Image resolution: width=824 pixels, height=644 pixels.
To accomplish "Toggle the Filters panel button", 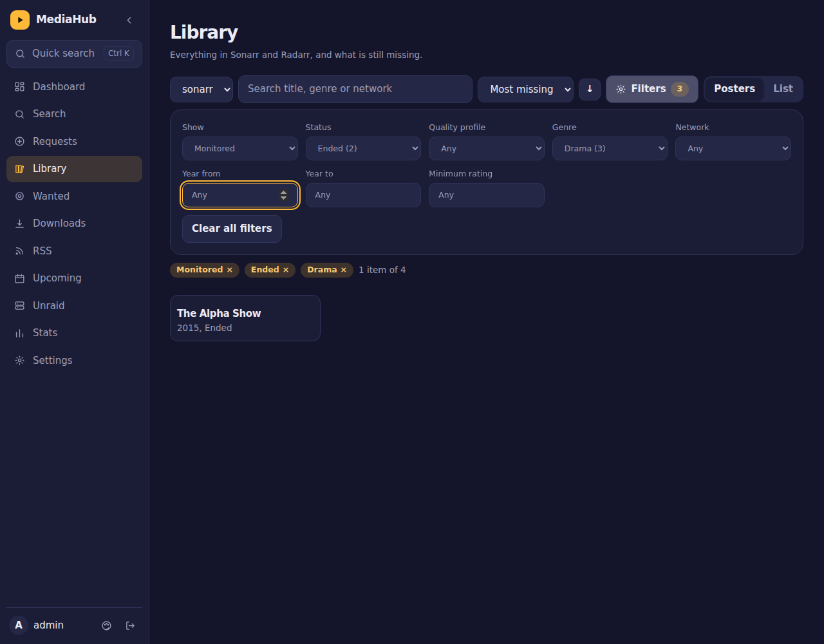I will click(652, 89).
